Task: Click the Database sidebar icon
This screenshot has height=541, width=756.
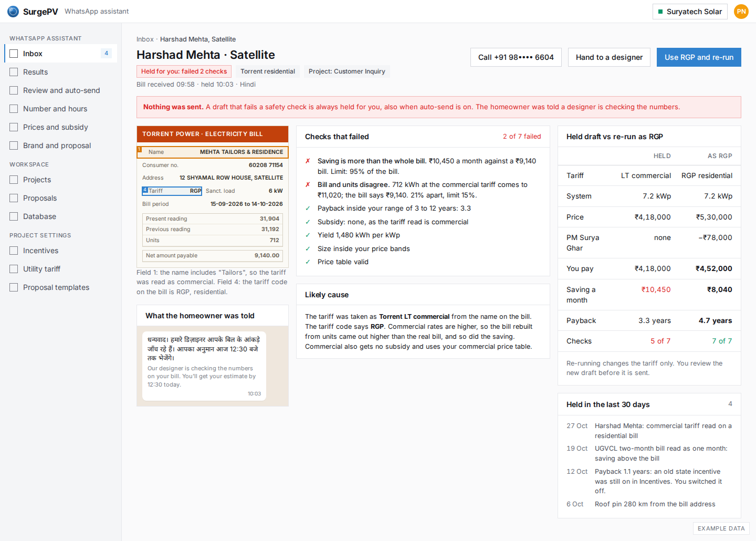Action: [14, 216]
